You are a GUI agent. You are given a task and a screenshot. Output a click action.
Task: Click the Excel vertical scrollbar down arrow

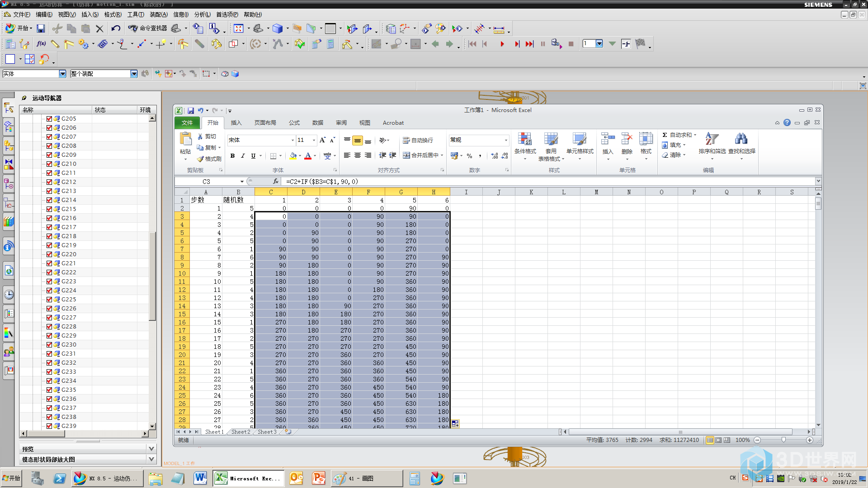[818, 425]
